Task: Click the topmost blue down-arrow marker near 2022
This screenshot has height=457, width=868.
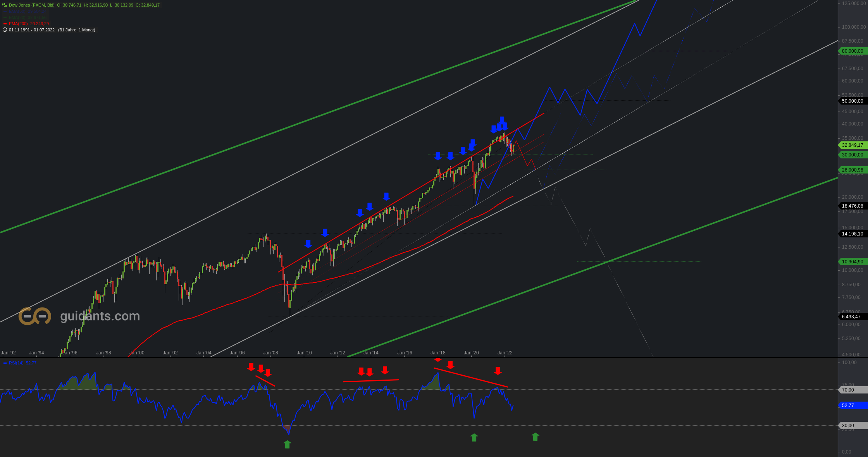Action: [x=502, y=120]
